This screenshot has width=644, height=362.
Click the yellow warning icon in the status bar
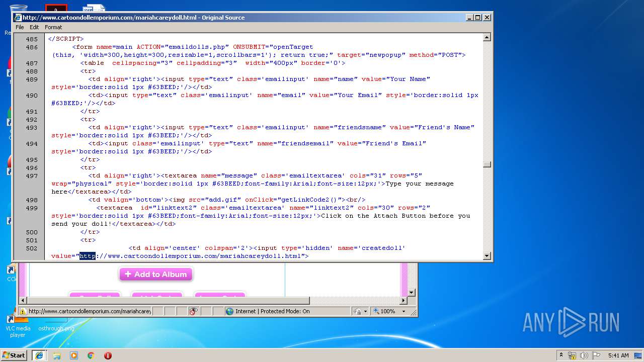click(x=23, y=311)
